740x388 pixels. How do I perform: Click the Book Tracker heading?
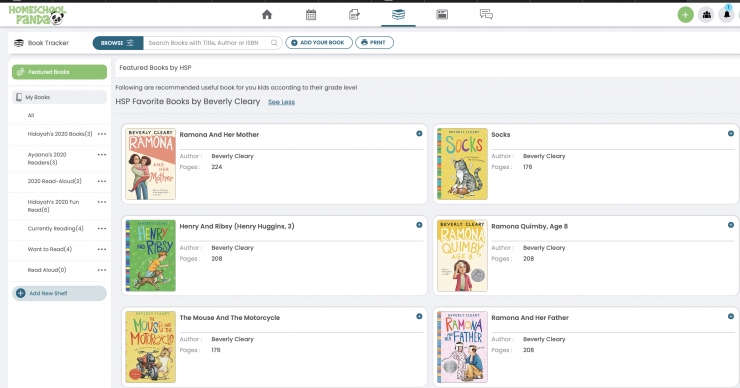(x=48, y=43)
